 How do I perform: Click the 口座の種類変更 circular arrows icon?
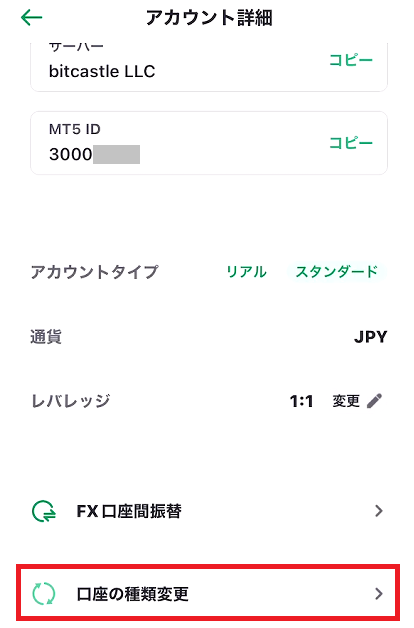click(44, 594)
